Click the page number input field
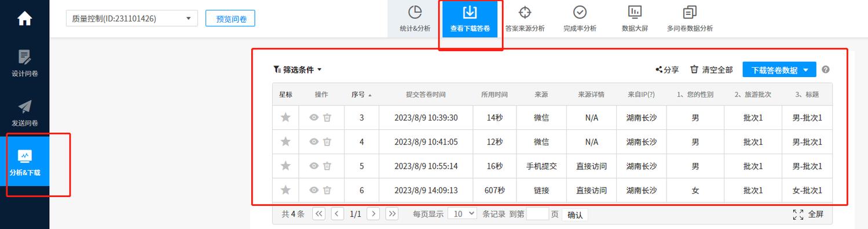 pyautogui.click(x=537, y=214)
